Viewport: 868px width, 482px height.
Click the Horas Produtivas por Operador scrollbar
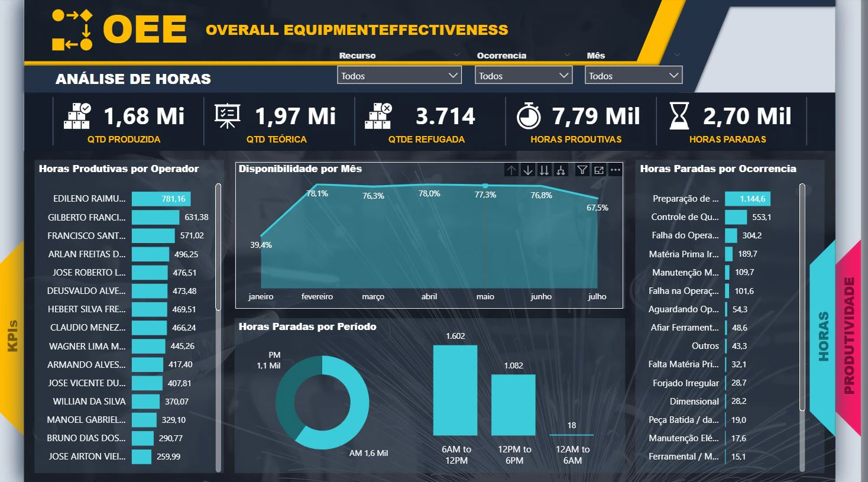pyautogui.click(x=218, y=247)
